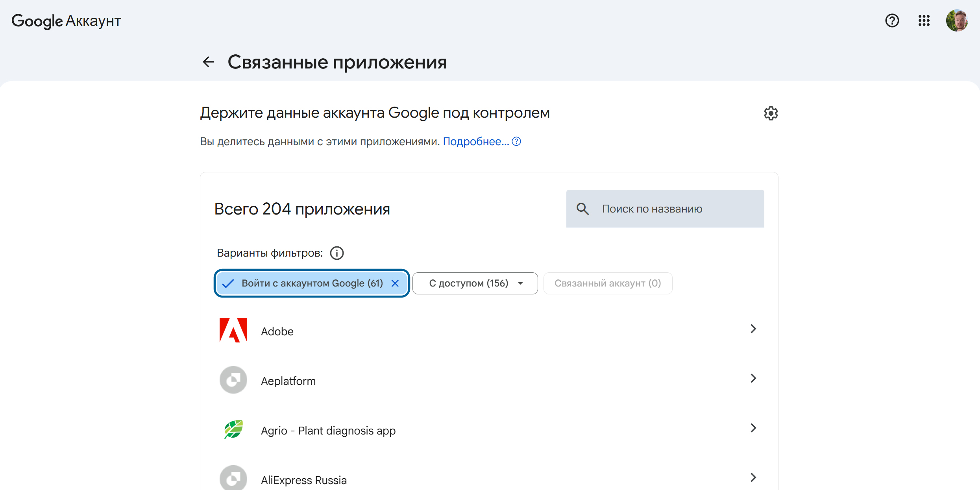This screenshot has height=490, width=980.
Task: Toggle Войти с аккаунтом Google (61) filter
Action: point(312,283)
